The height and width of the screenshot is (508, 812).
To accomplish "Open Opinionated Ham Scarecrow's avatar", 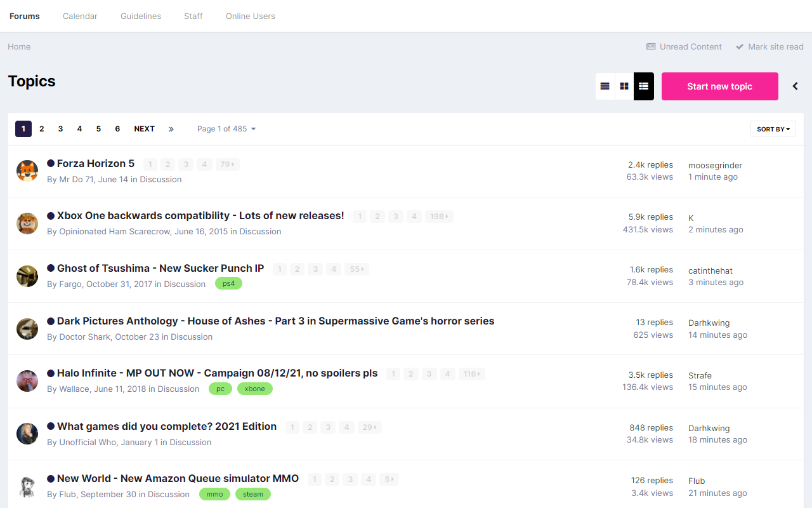I will click(x=27, y=224).
